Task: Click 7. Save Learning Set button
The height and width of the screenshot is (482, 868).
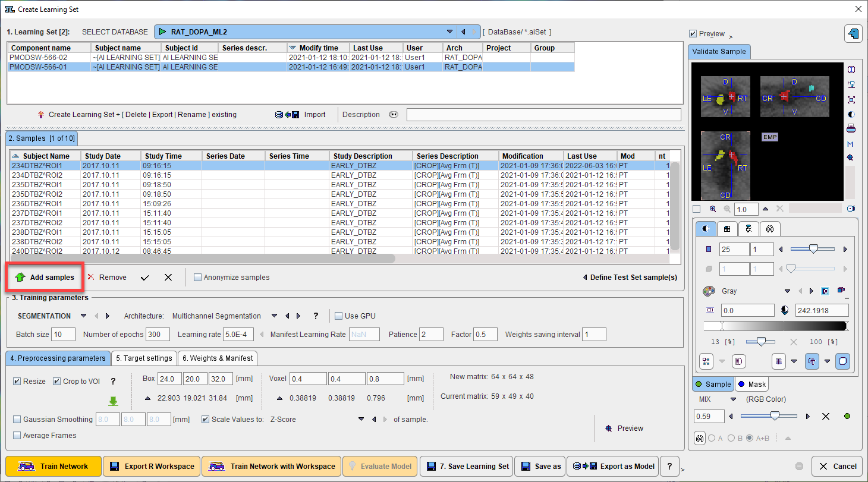Action: pyautogui.click(x=467, y=467)
